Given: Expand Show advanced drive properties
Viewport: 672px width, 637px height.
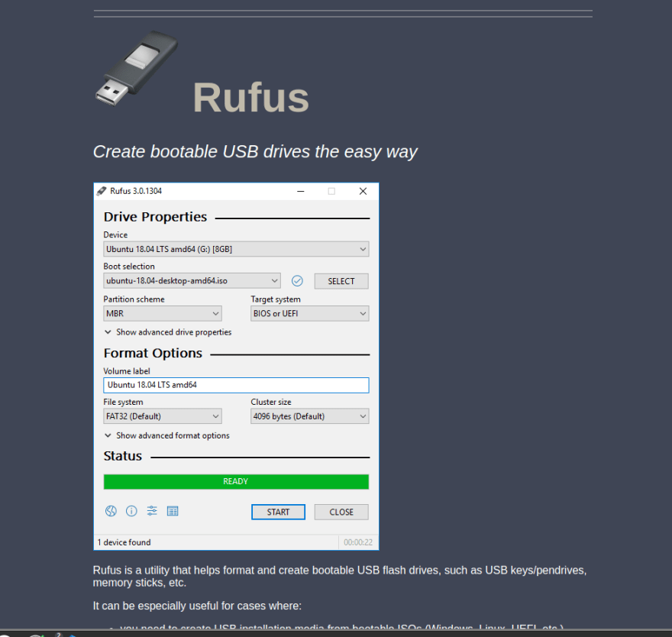Looking at the screenshot, I should (168, 332).
